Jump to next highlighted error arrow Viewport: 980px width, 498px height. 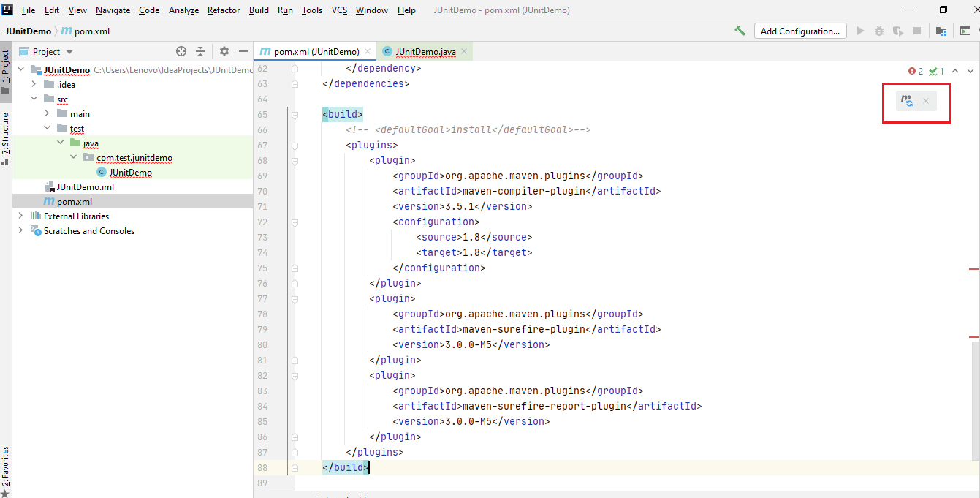point(970,71)
